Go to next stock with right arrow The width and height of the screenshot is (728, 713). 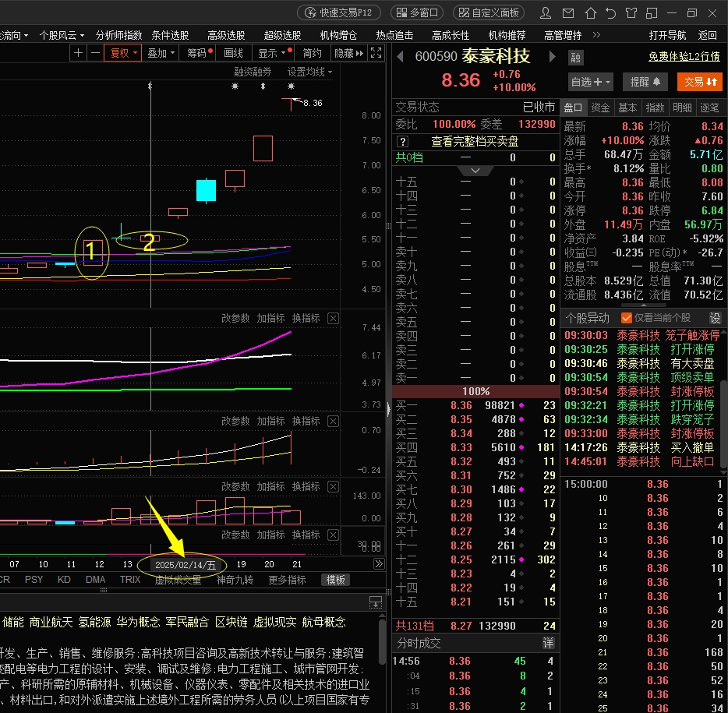[552, 57]
